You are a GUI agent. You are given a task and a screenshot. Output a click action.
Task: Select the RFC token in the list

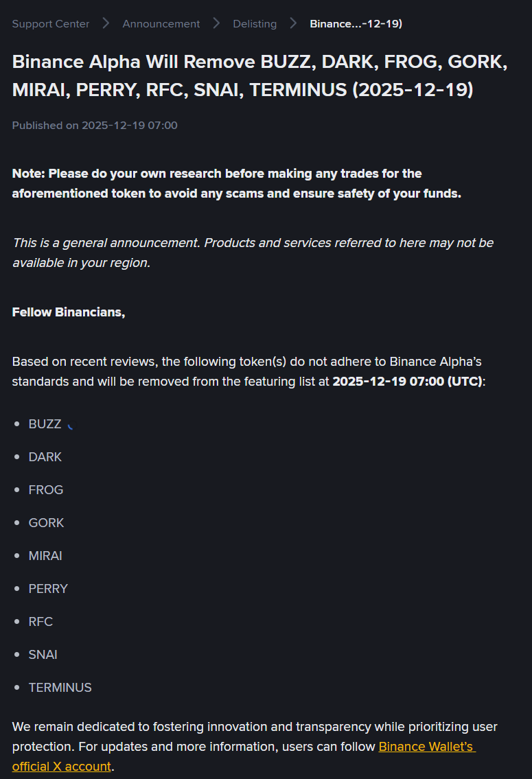point(41,622)
